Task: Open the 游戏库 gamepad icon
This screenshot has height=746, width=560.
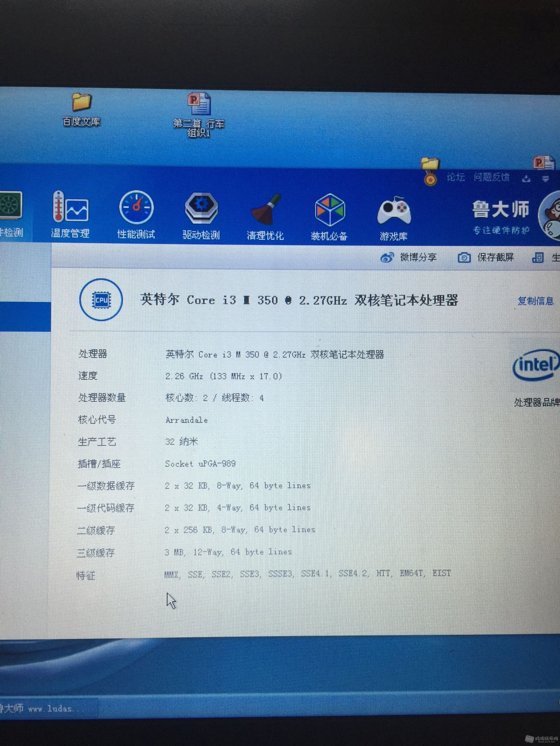Action: (394, 218)
